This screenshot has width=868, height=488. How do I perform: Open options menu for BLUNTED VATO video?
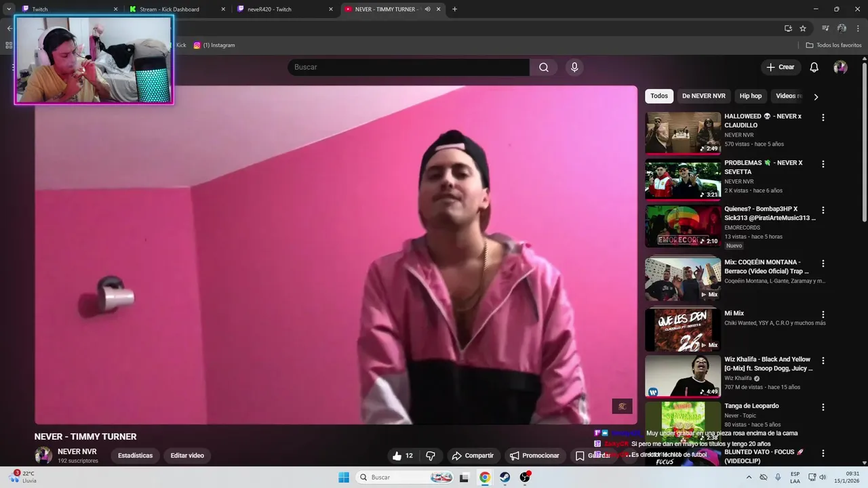point(823,453)
